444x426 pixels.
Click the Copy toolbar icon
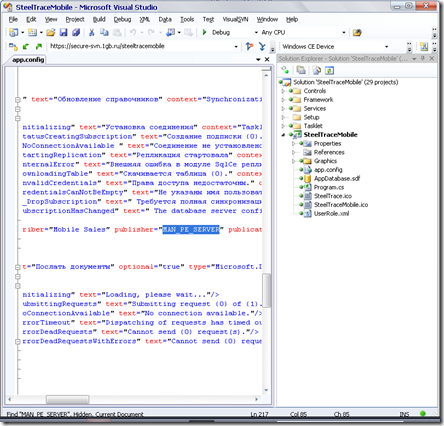coord(104,32)
